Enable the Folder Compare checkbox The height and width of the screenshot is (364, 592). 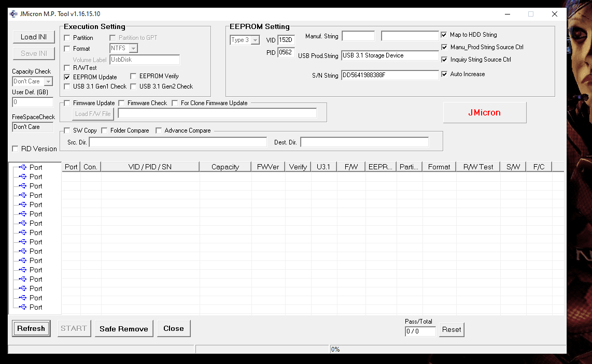[105, 130]
